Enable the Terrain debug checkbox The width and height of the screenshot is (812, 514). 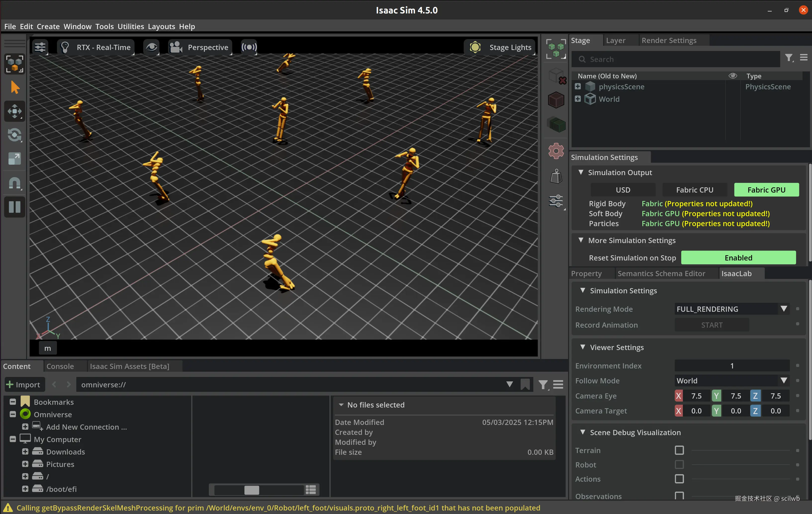point(679,450)
